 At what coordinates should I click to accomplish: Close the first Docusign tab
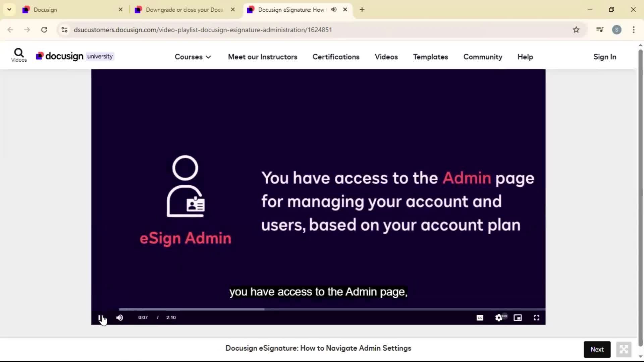point(120,10)
